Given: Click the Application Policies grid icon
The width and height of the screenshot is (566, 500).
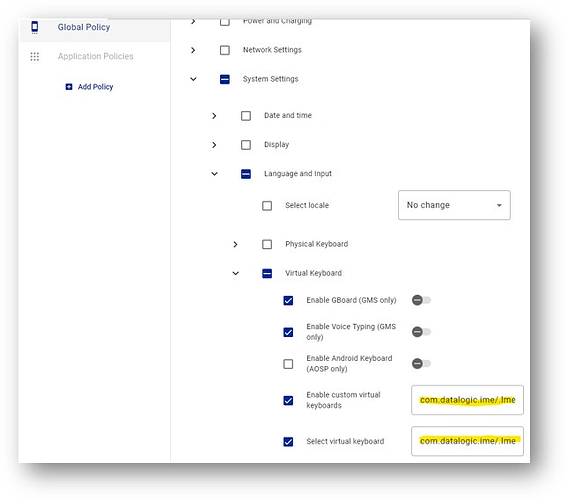Looking at the screenshot, I should coord(35,56).
